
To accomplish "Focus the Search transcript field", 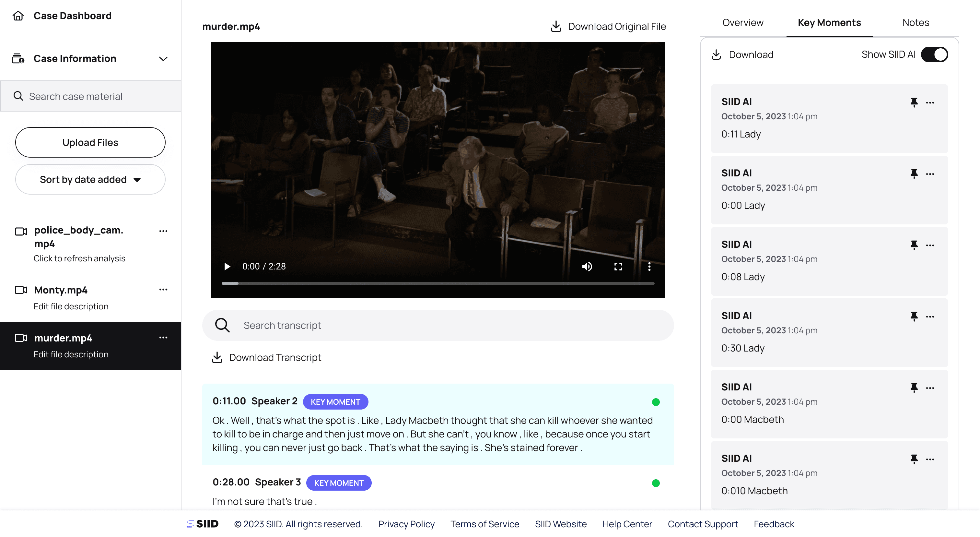I will coord(437,325).
